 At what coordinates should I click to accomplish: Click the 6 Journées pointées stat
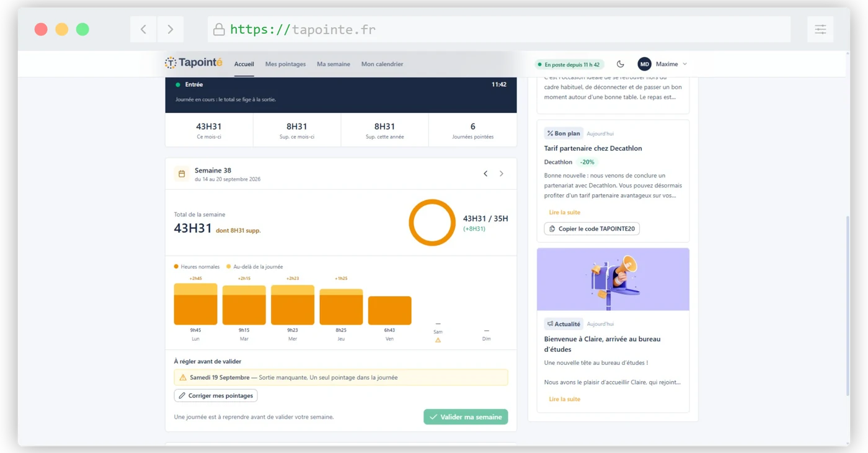pos(473,130)
